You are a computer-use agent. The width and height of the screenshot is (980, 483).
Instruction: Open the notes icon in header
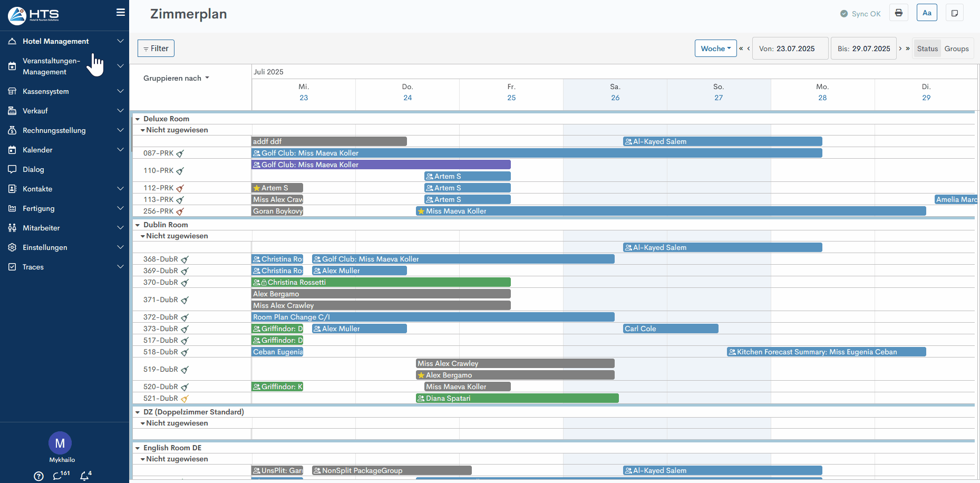954,13
